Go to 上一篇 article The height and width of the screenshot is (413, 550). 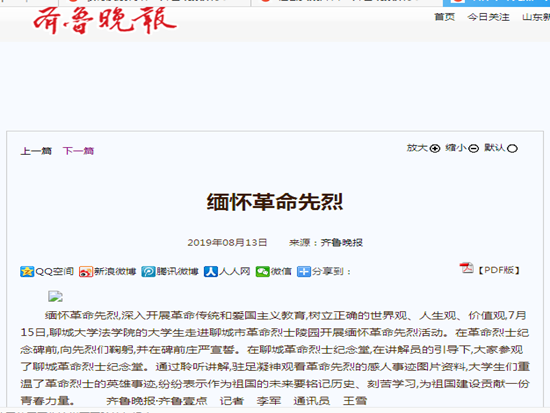36,151
